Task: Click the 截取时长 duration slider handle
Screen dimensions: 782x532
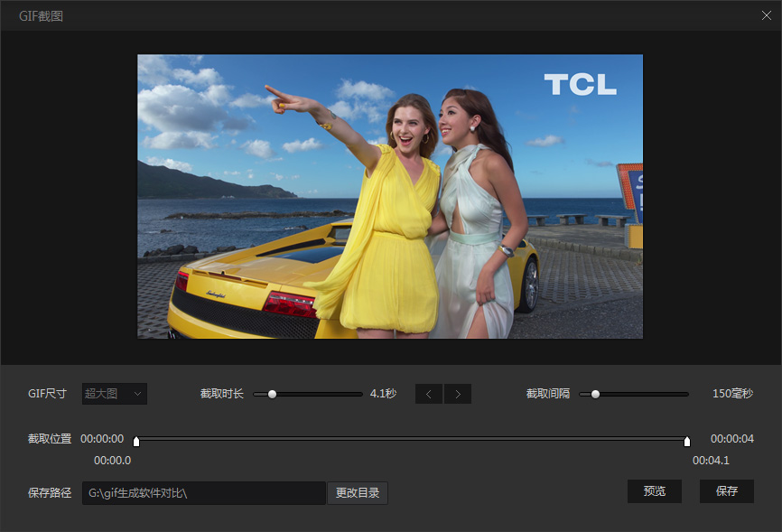Action: [272, 394]
